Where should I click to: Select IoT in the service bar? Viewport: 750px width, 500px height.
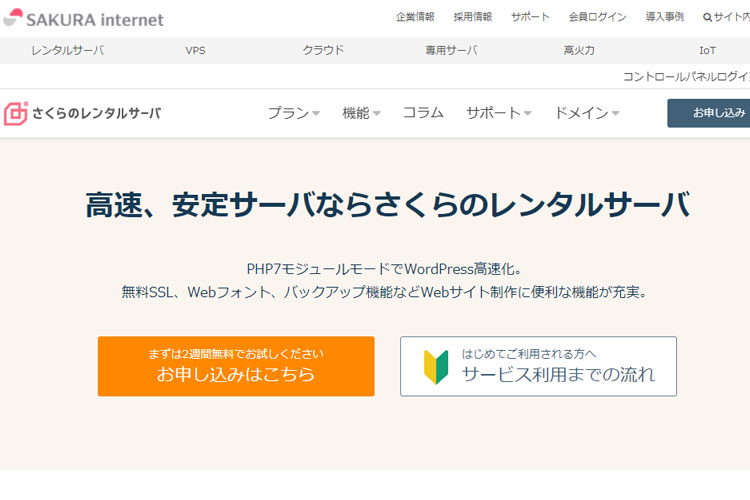(x=707, y=50)
